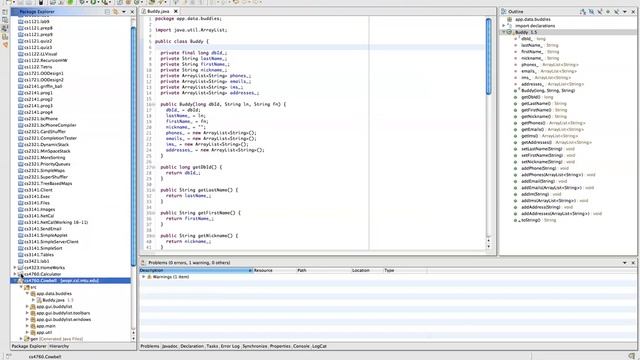Open the Synchronize tab

pos(255,346)
